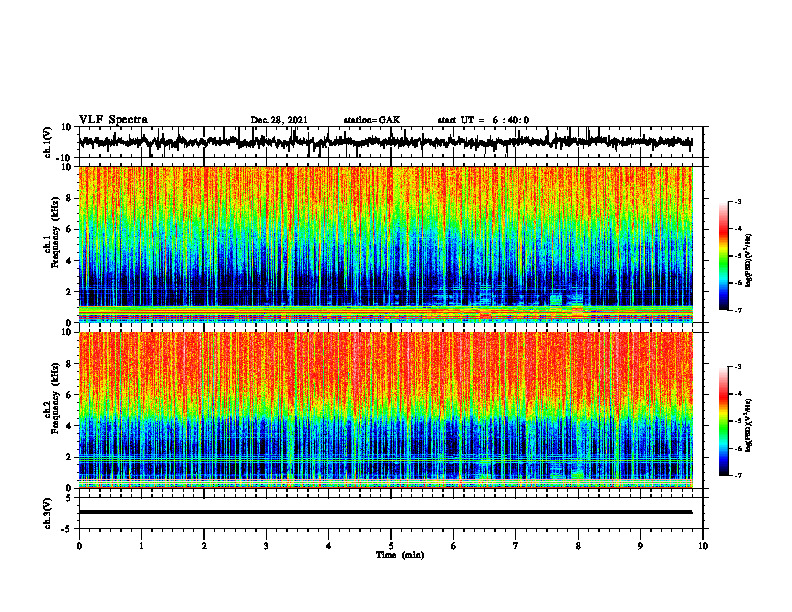Click the time axis tick label "6"
This screenshot has height=612, width=792.
click(x=454, y=546)
